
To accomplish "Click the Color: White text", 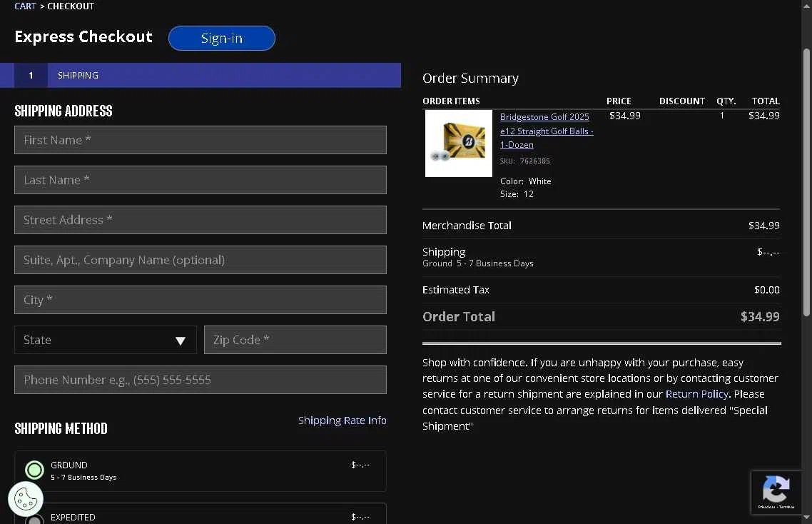I will [x=525, y=181].
